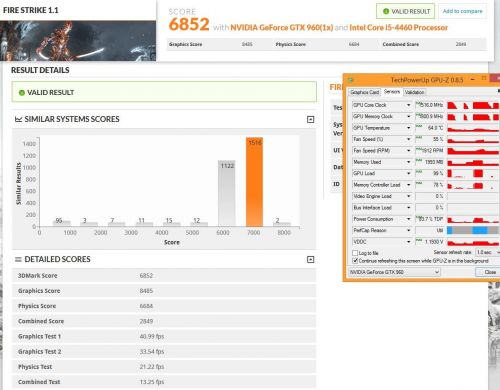Minimize the GPU-Z window
The width and height of the screenshot is (500, 390).
coord(472,79)
